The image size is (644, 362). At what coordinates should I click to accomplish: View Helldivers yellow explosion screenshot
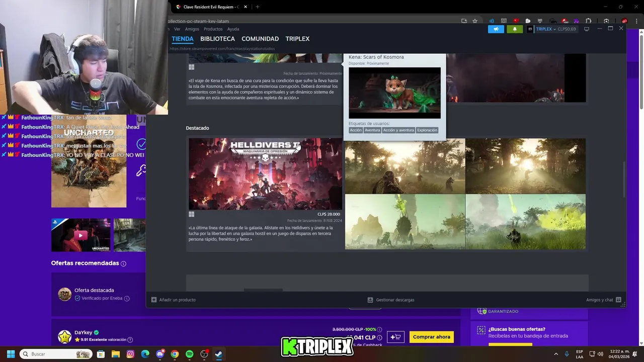(x=525, y=222)
